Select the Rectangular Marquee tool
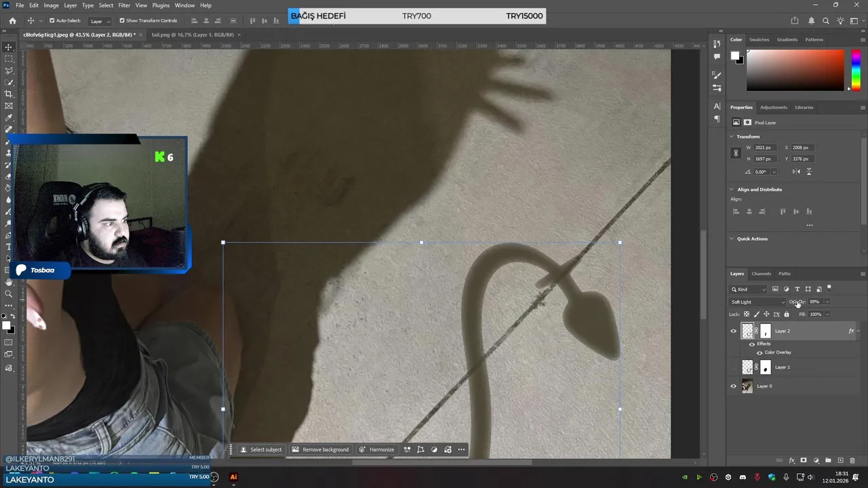 click(9, 59)
